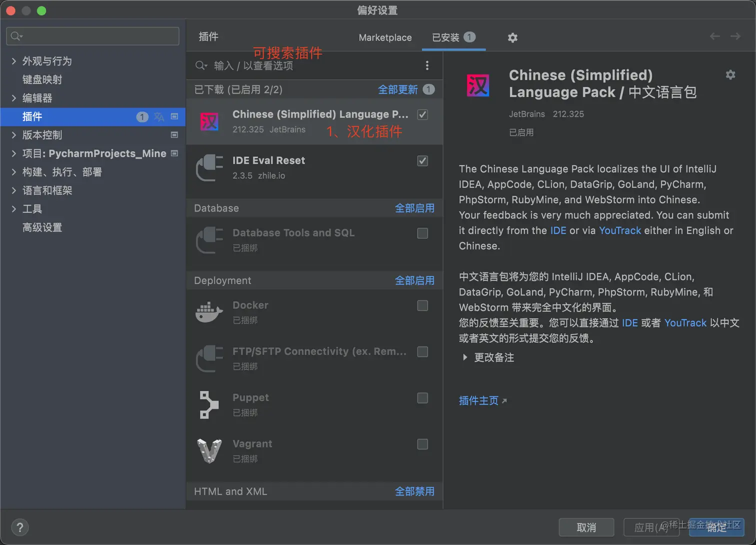
Task: Click the gear icon in plugin details pane
Action: pyautogui.click(x=730, y=75)
